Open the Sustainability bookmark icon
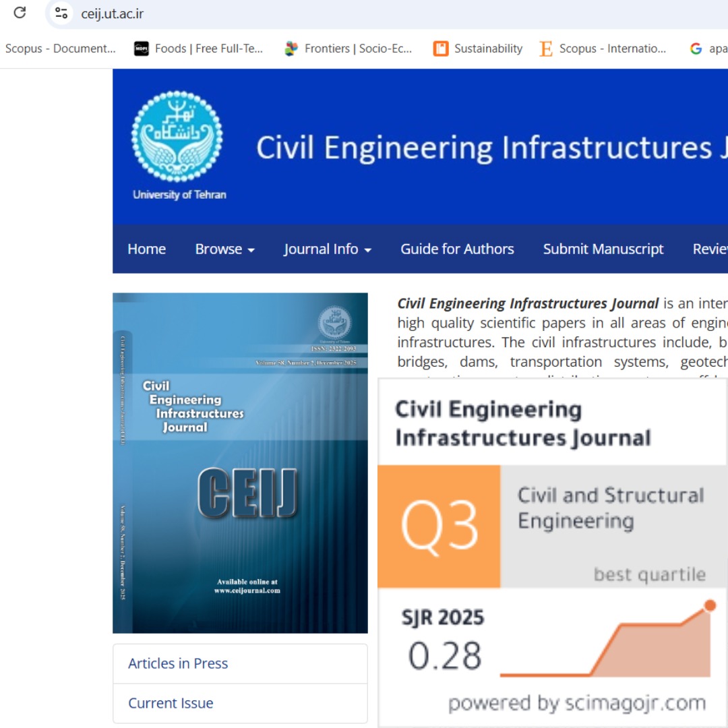 tap(441, 49)
